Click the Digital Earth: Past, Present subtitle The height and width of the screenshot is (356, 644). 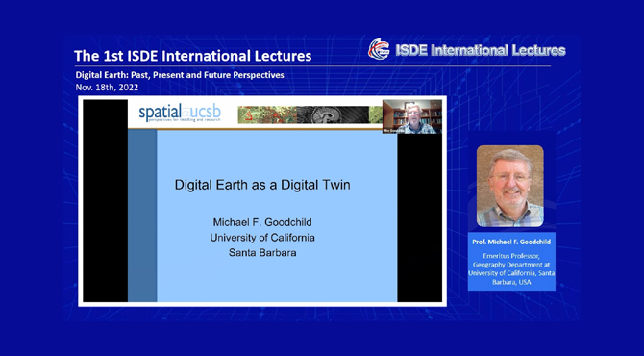coord(180,75)
